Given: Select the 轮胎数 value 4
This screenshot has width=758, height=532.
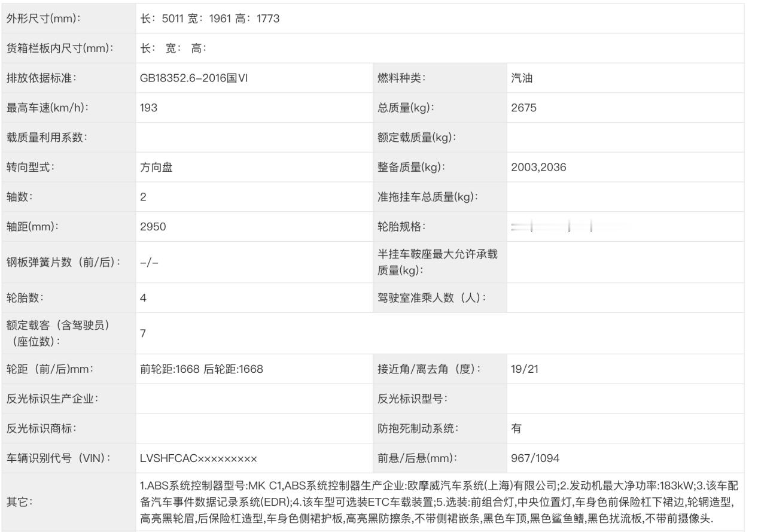Looking at the screenshot, I should click(144, 297).
